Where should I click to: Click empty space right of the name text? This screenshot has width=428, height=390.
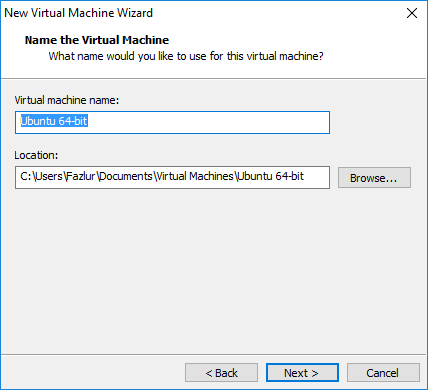coord(207,122)
